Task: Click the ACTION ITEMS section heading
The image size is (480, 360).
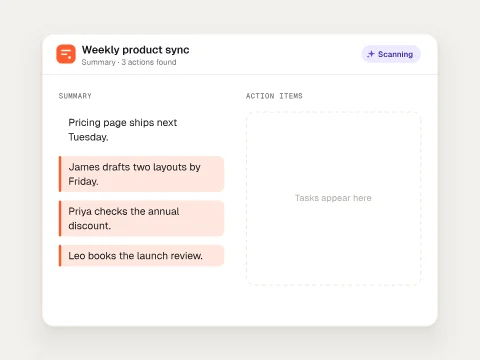Action: pyautogui.click(x=274, y=96)
